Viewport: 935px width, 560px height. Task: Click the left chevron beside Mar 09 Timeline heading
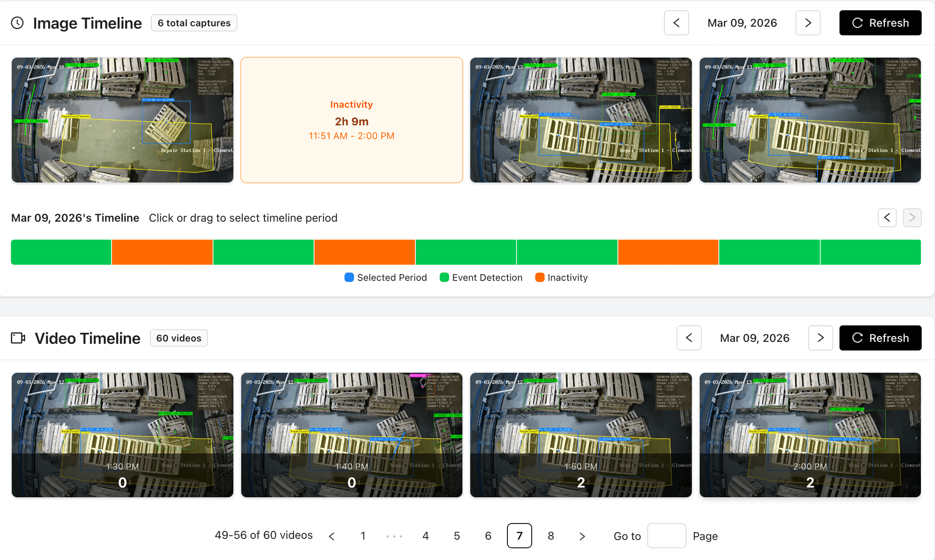click(x=887, y=218)
